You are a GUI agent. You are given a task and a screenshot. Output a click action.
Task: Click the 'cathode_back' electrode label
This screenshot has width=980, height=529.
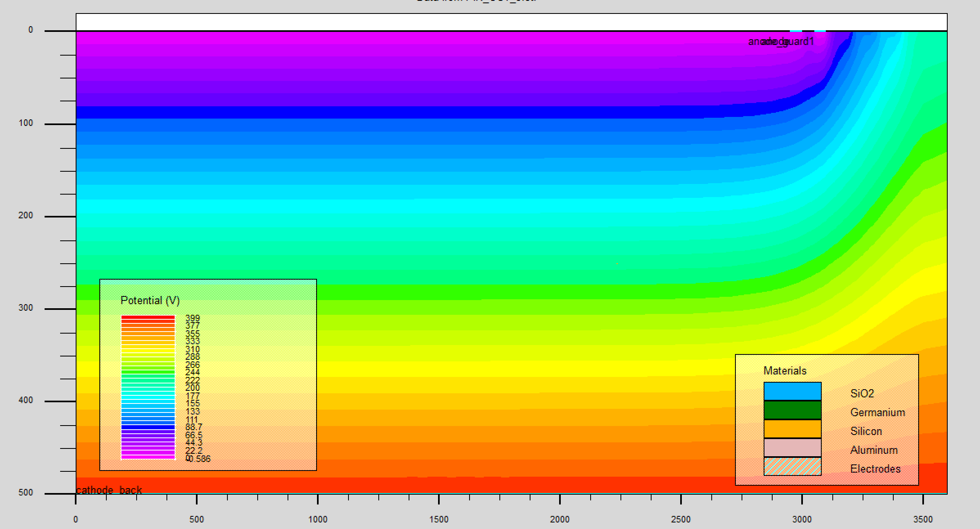point(109,490)
